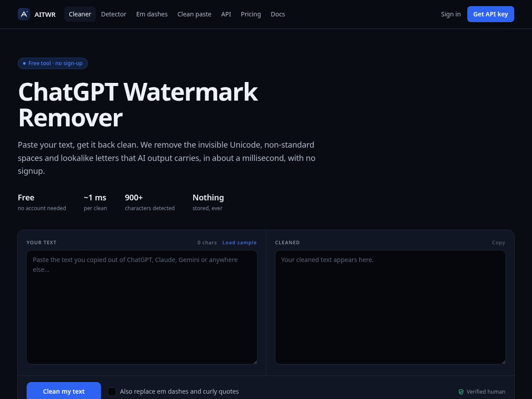Click the Verified human shield icon

point(461,392)
